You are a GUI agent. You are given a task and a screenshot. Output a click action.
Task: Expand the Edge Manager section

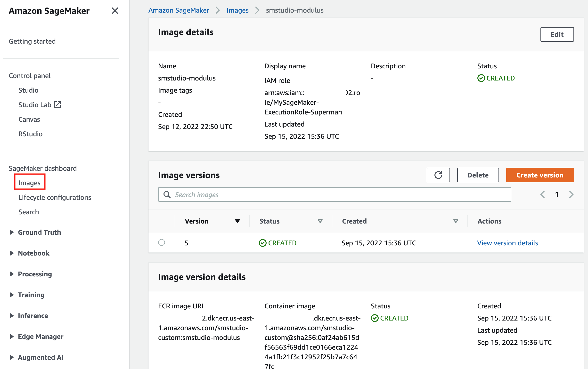11,337
